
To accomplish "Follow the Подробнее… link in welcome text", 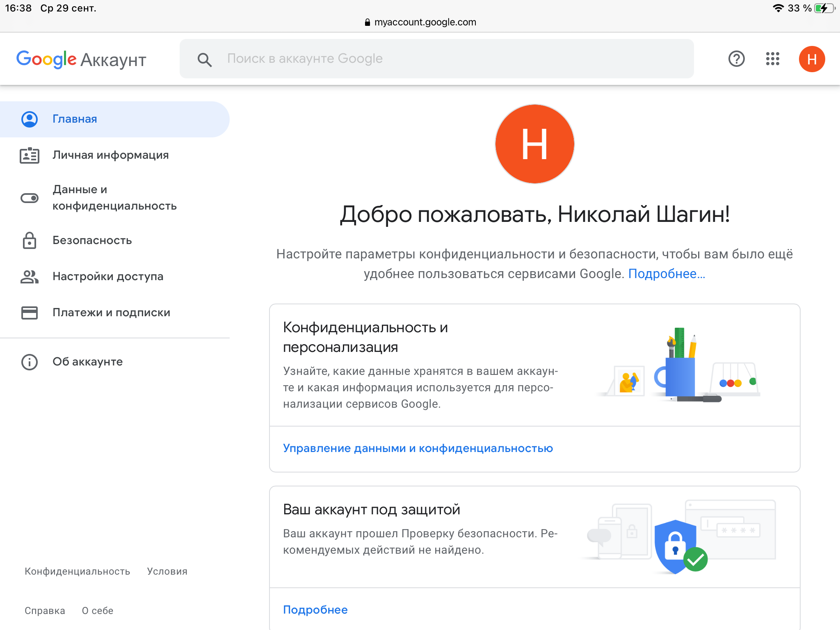I will [667, 274].
